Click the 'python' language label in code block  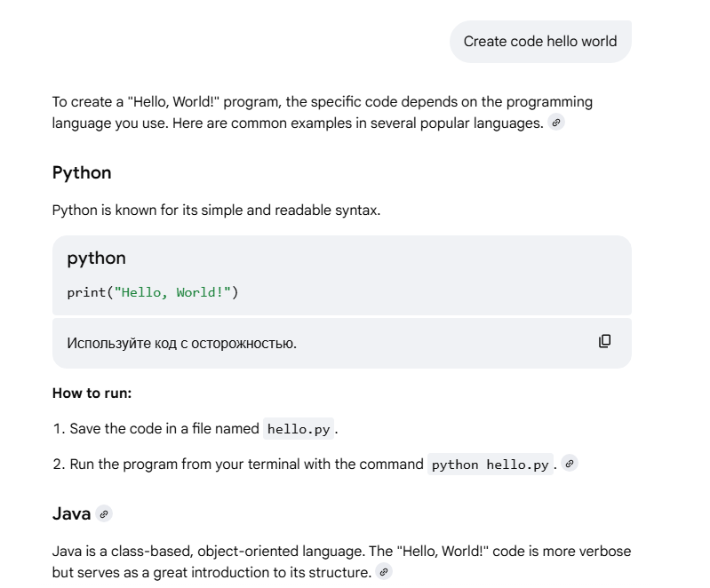pos(96,258)
